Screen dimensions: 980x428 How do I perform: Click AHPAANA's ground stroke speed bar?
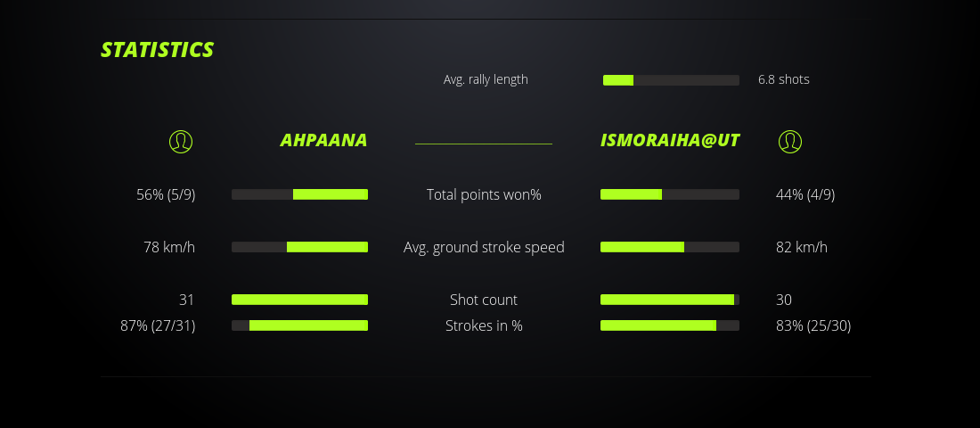tap(299, 247)
